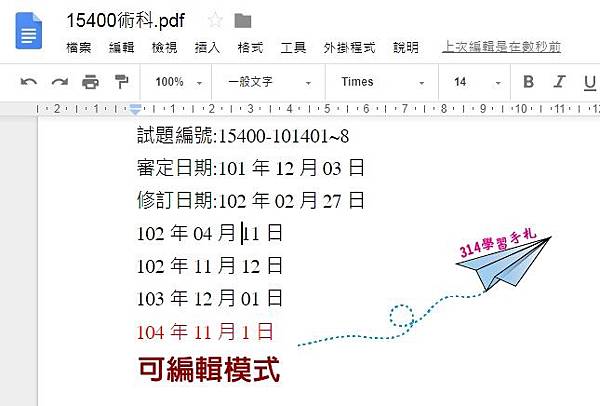Move document using the folder icon
The image size is (600, 406).
pos(243,21)
